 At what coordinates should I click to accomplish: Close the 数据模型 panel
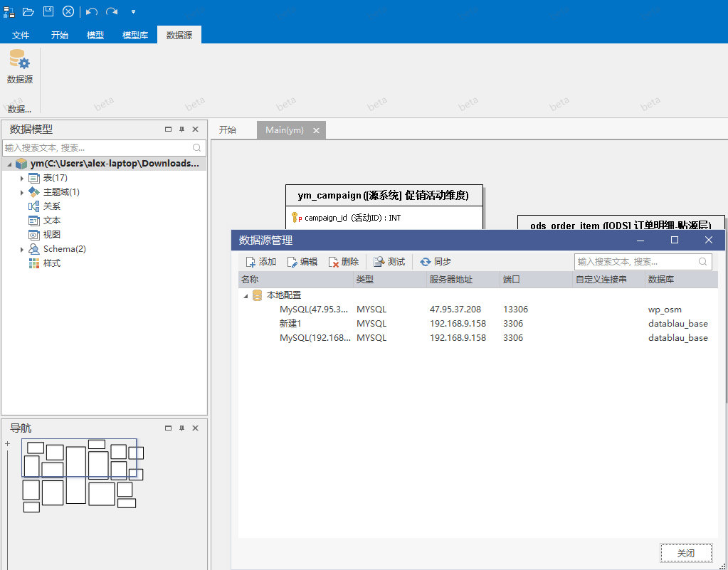point(196,130)
